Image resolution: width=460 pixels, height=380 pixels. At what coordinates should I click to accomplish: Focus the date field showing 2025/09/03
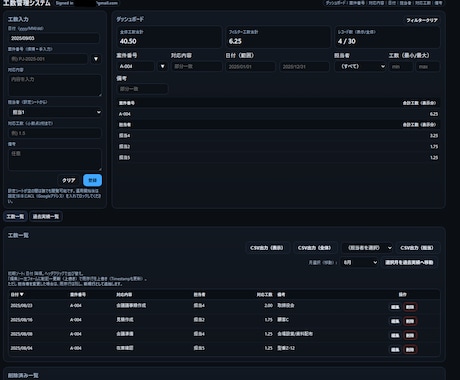click(x=54, y=38)
